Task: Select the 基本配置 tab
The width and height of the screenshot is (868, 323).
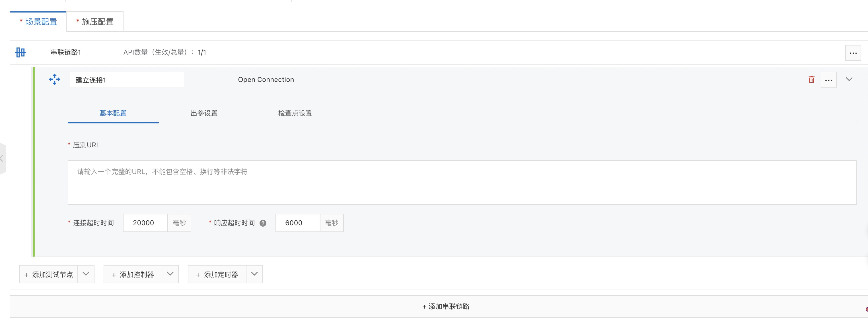Action: coord(113,113)
